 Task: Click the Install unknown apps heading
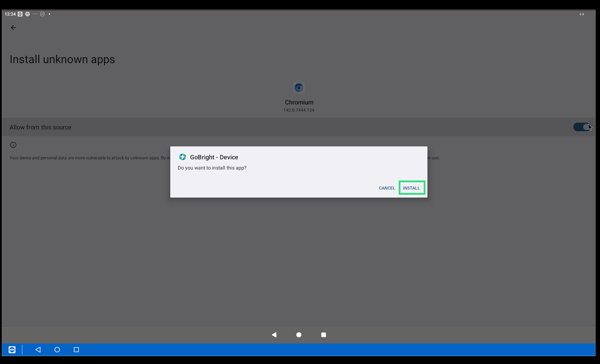click(x=62, y=59)
